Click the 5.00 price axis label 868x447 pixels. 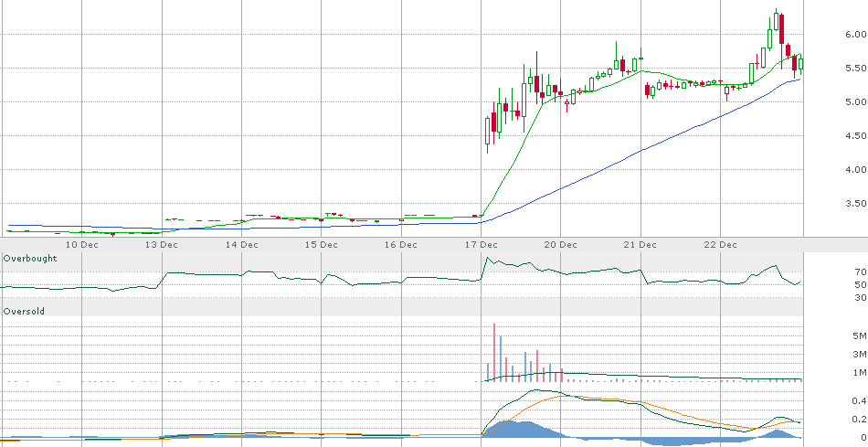click(855, 101)
